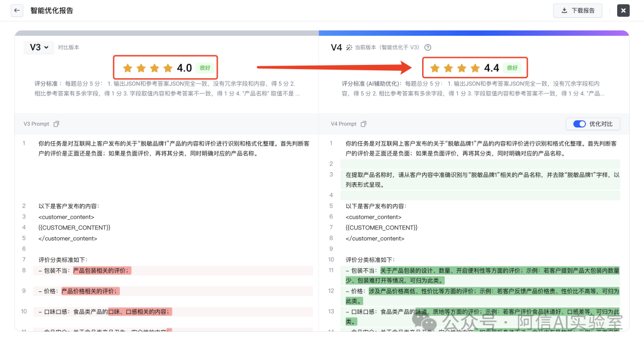
Task: Click V4 line 10 评价分类标准如下
Action: (370, 260)
